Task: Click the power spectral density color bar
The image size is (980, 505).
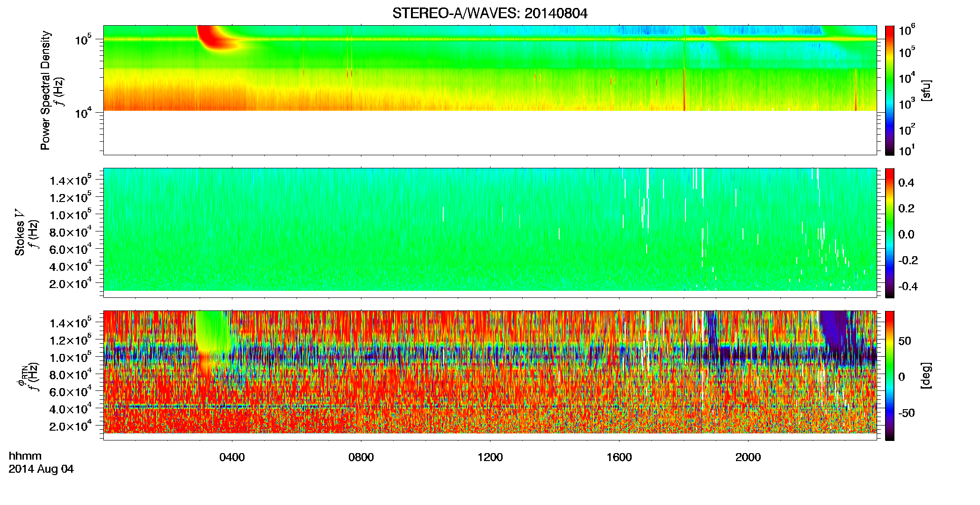Action: click(890, 90)
